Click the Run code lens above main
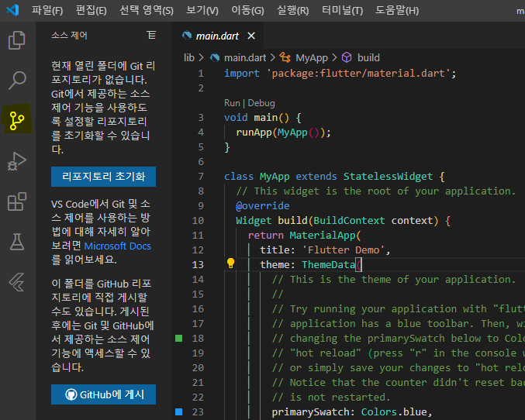 coord(232,103)
